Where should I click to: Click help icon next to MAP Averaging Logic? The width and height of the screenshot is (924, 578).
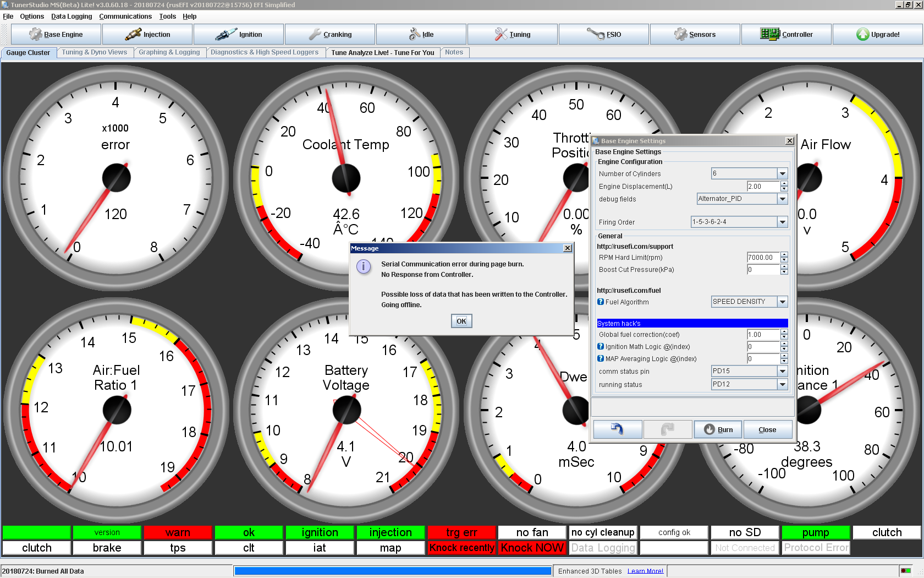(x=601, y=358)
